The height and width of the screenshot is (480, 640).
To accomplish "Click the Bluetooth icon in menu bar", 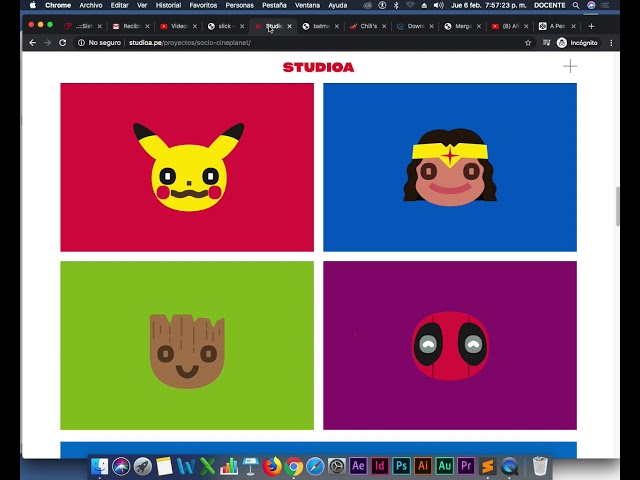I will pyautogui.click(x=396, y=5).
